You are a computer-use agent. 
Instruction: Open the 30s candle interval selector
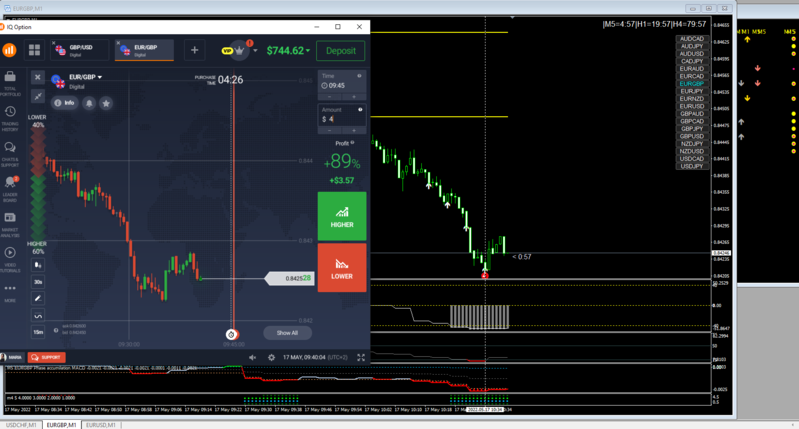pyautogui.click(x=38, y=282)
